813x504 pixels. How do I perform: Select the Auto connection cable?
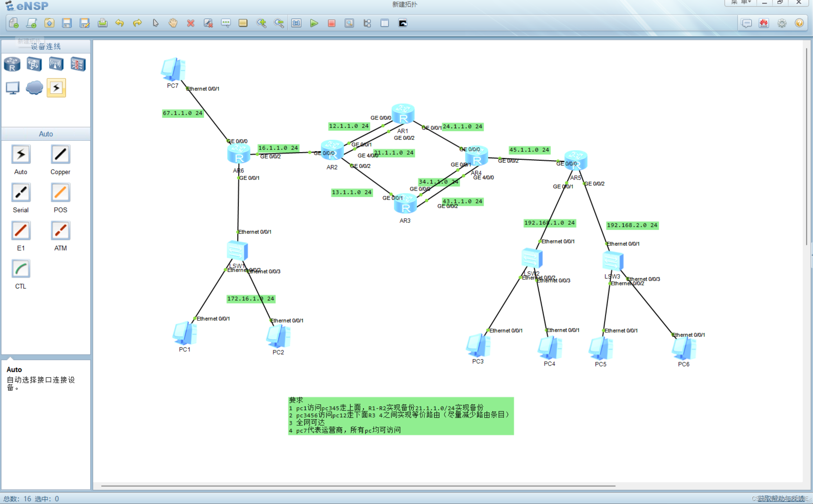[21, 154]
